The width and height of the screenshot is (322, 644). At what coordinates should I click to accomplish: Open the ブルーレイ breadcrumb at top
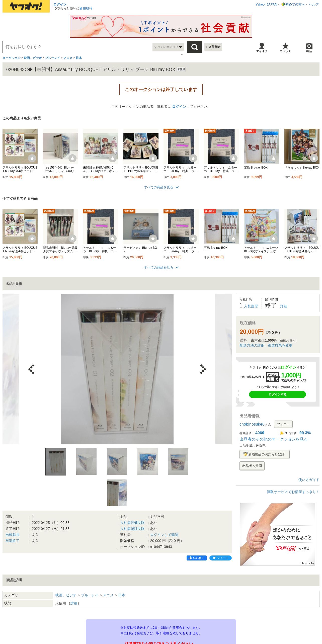52,58
